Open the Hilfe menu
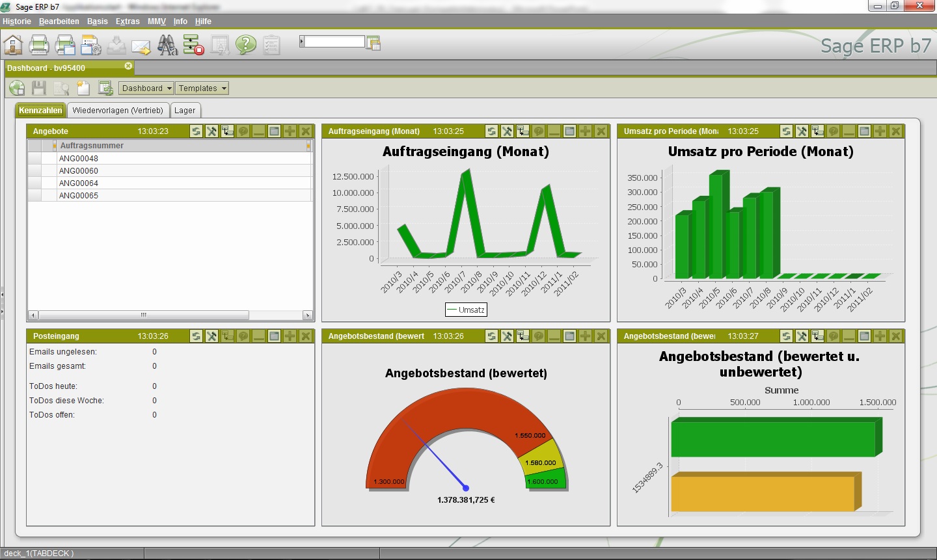Image resolution: width=937 pixels, height=560 pixels. click(203, 21)
